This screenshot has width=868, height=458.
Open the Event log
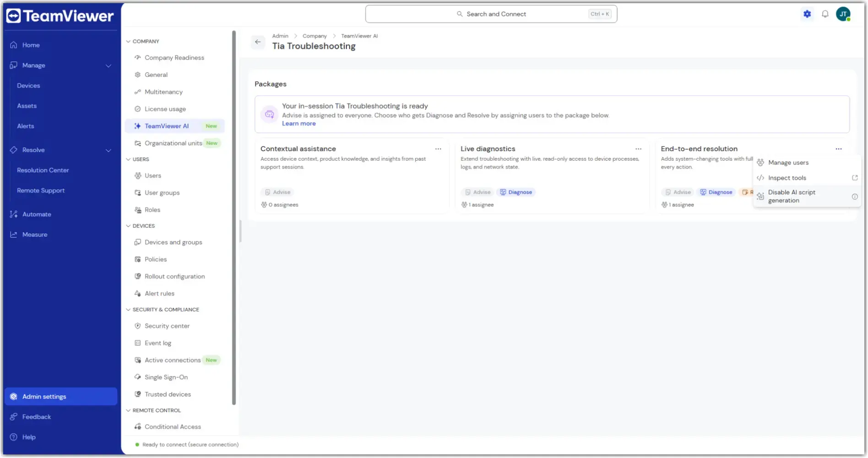tap(175, 343)
